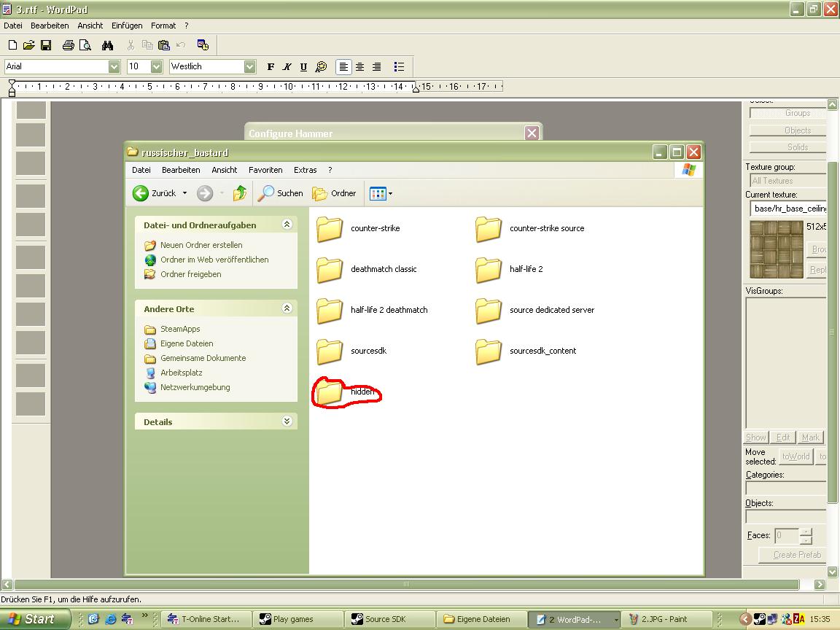Click Suchen search button

pyautogui.click(x=280, y=193)
